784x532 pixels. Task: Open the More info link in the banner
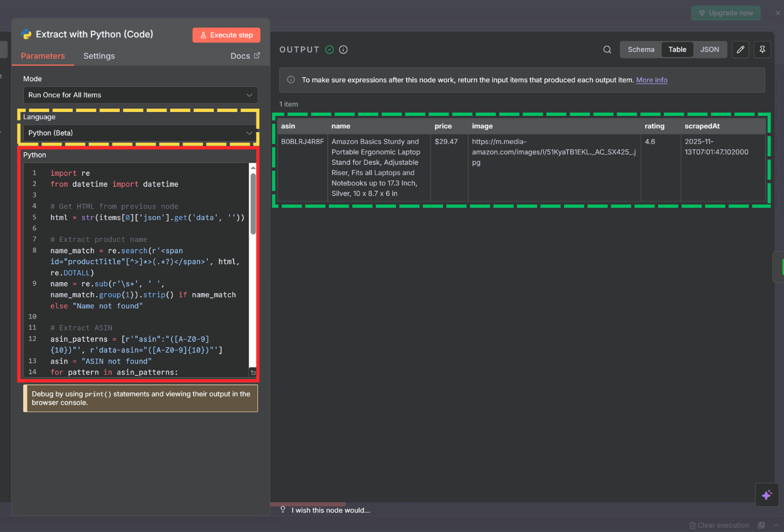pyautogui.click(x=651, y=80)
